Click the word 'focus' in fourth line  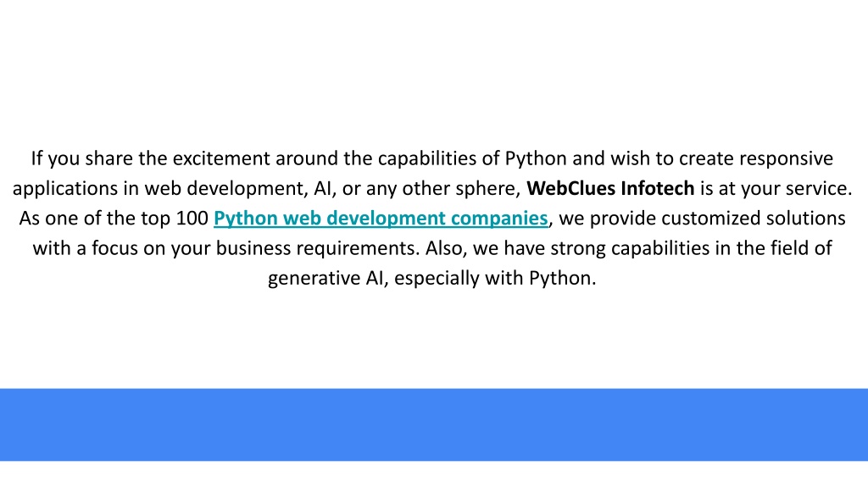[x=114, y=248]
